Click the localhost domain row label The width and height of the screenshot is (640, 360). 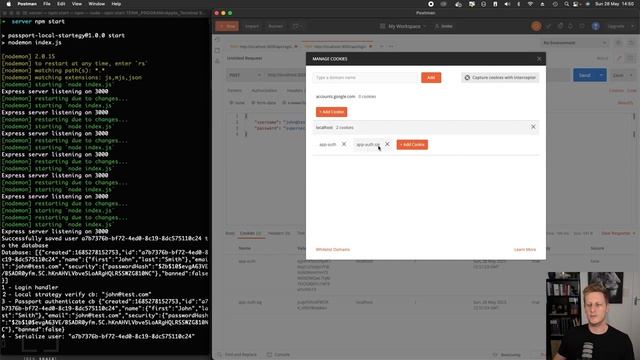[324, 127]
